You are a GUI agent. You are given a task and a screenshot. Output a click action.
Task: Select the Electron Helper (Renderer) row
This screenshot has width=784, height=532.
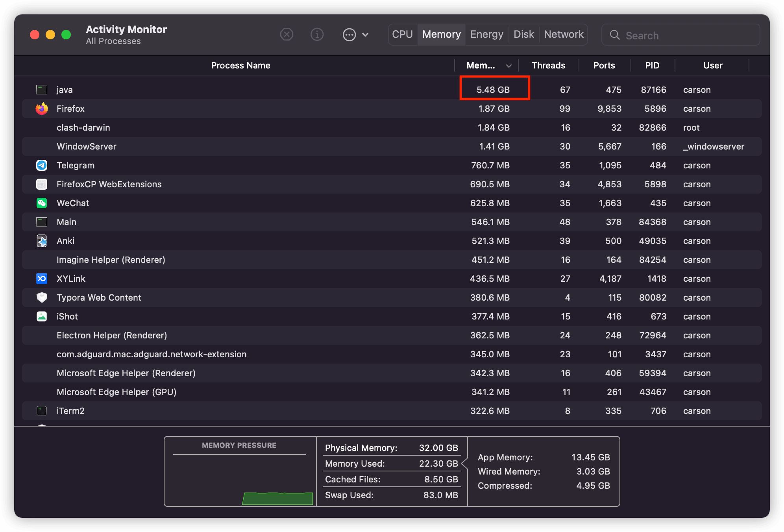point(392,335)
